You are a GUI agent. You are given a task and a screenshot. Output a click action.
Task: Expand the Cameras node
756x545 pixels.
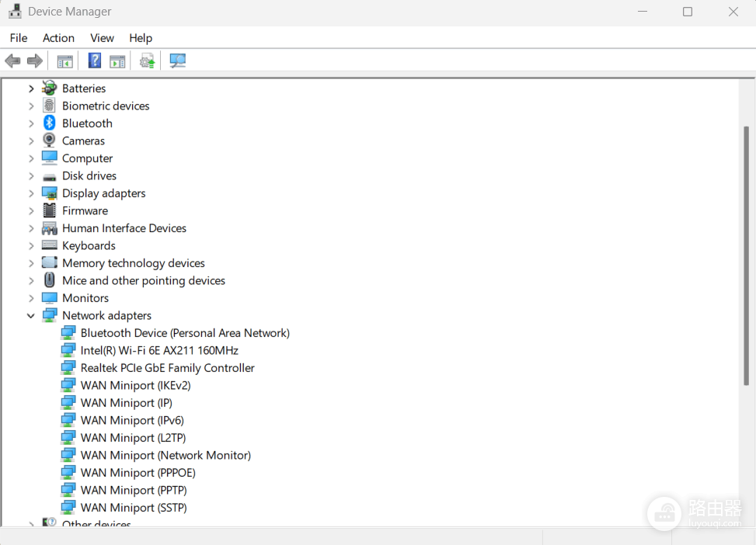tap(31, 141)
